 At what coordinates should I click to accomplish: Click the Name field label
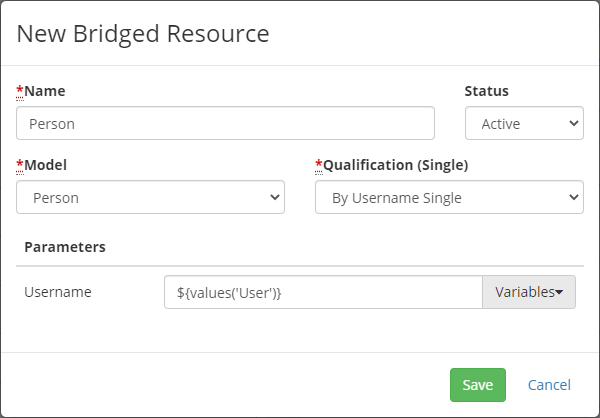[44, 91]
